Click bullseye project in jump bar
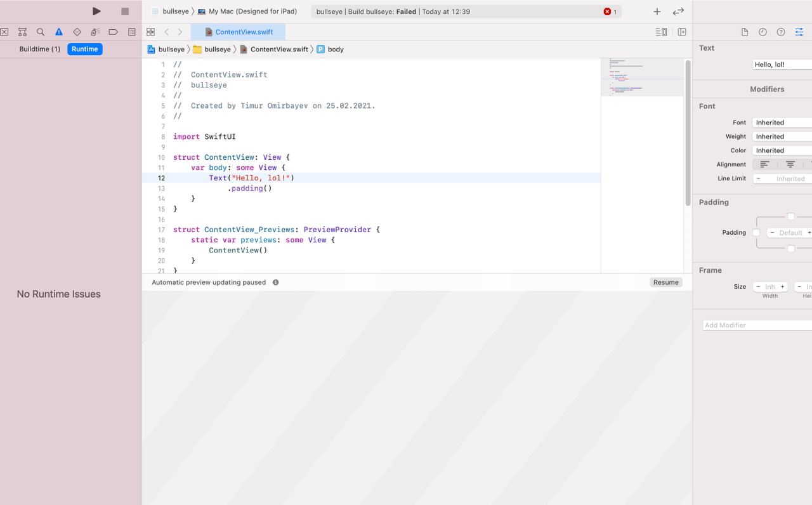 pyautogui.click(x=166, y=49)
